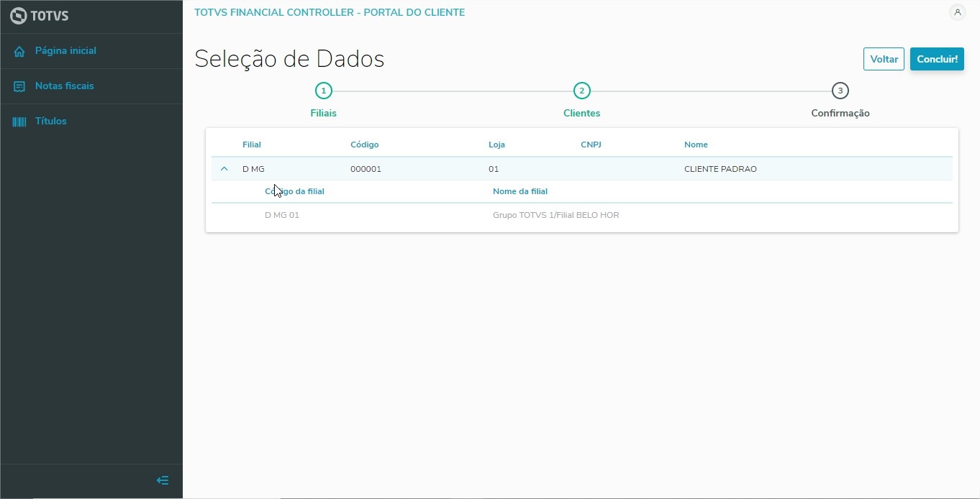Click the TOTVS FINANCIAL CONTROLLER header title
The height and width of the screenshot is (499, 980).
[330, 12]
